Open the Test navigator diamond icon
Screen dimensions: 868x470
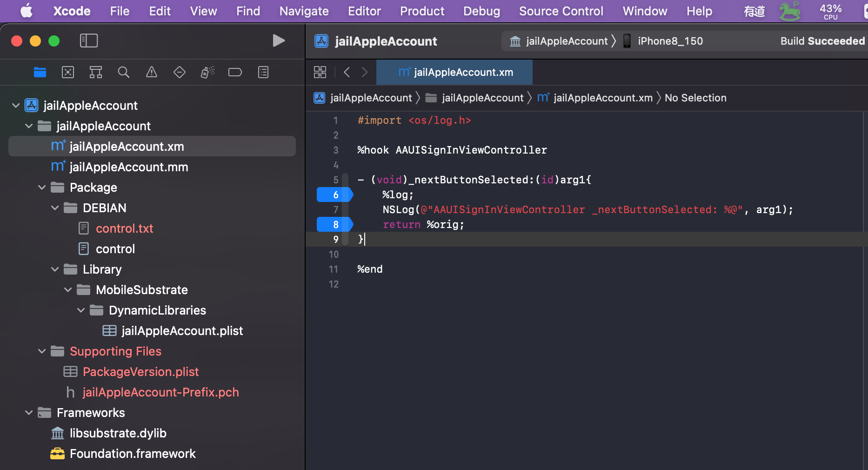[x=180, y=72]
